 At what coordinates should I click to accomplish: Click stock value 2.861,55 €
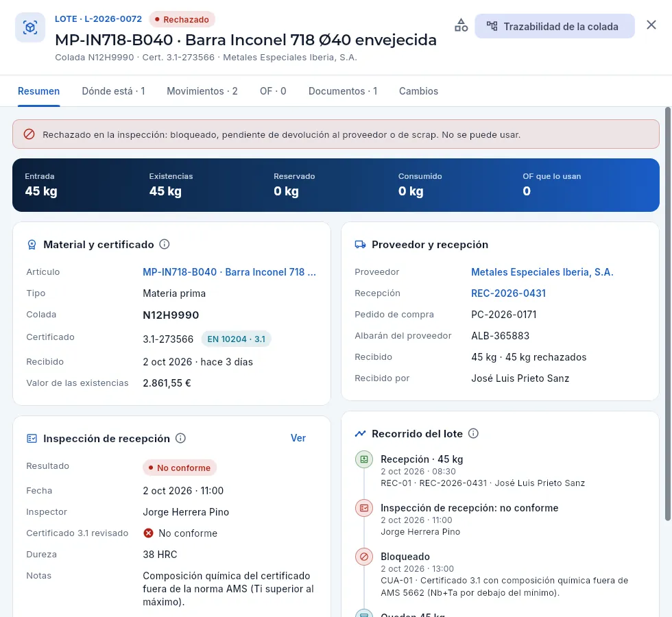pos(167,383)
